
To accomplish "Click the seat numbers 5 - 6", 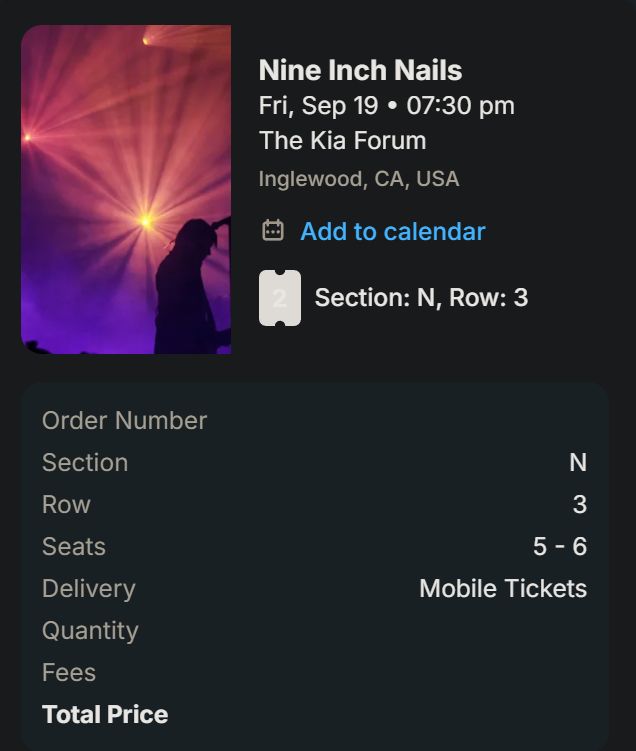I will [560, 546].
